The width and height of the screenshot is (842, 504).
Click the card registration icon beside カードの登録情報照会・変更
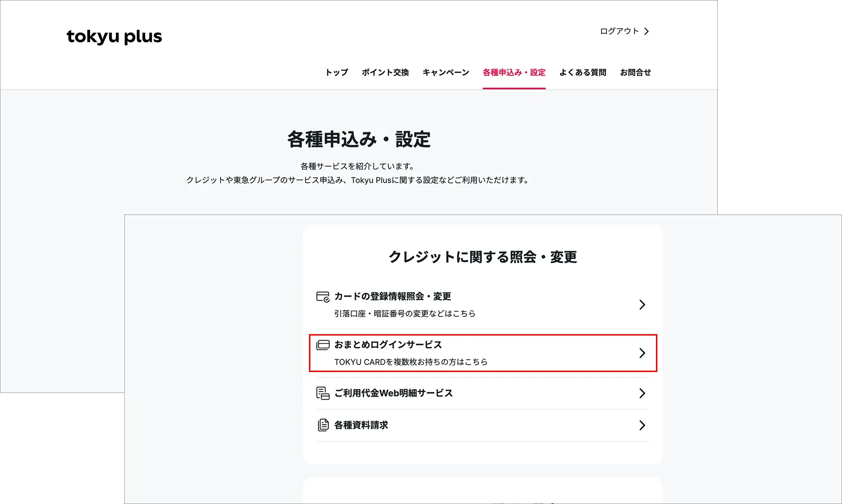322,297
